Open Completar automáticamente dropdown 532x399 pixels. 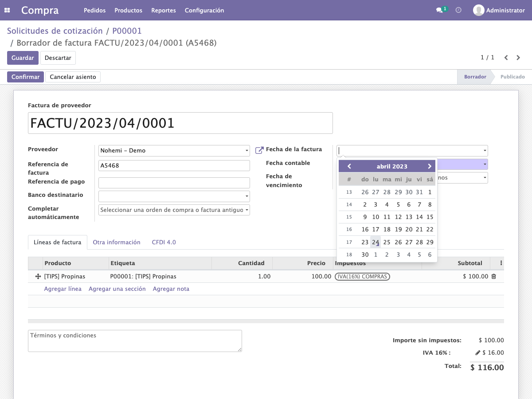174,210
